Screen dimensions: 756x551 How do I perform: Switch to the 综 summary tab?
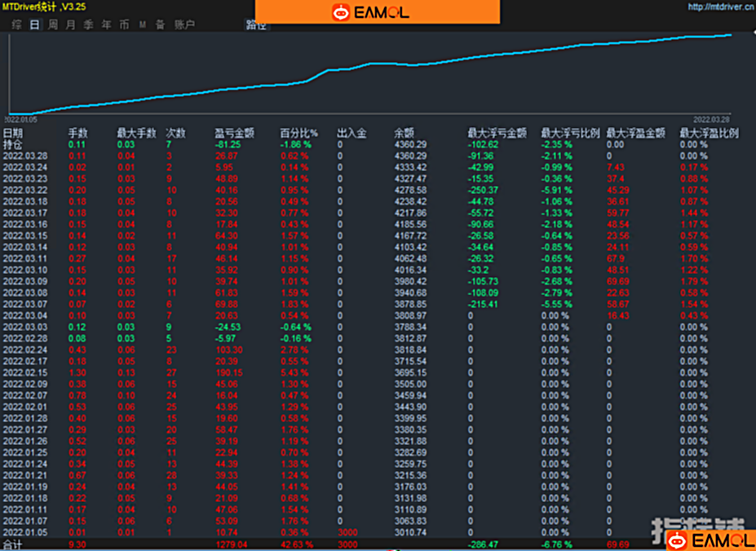point(16,24)
